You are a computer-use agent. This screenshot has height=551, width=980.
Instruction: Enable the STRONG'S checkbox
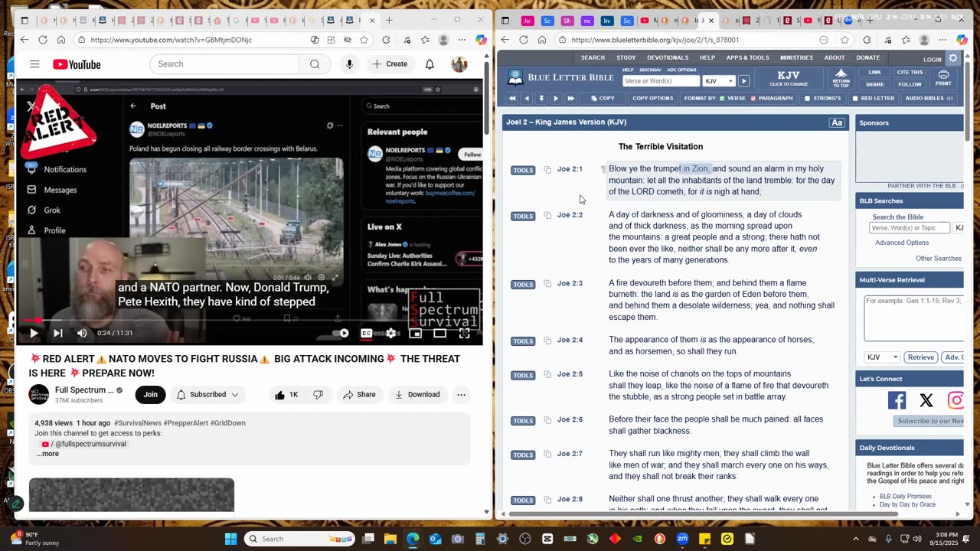[x=822, y=99]
